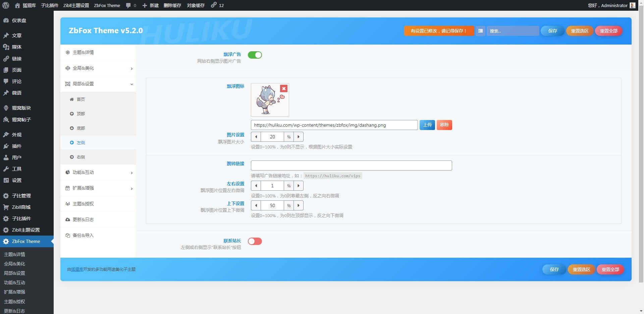
Task: Click the expand-all list icon beside search
Action: pos(480,31)
